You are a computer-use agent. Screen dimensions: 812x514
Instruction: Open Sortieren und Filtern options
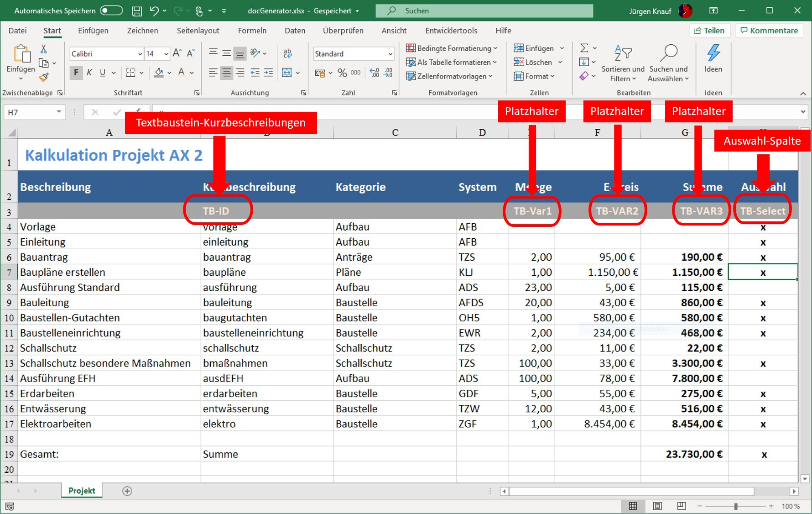622,63
